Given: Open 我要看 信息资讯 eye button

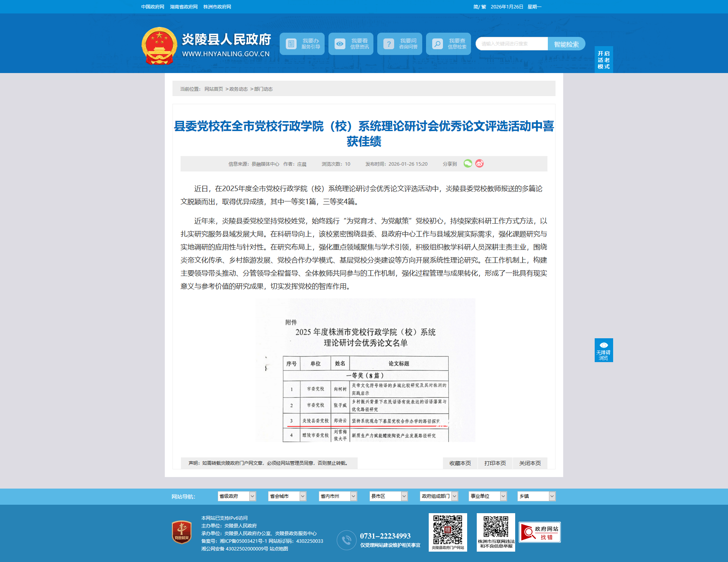Looking at the screenshot, I should pyautogui.click(x=351, y=44).
